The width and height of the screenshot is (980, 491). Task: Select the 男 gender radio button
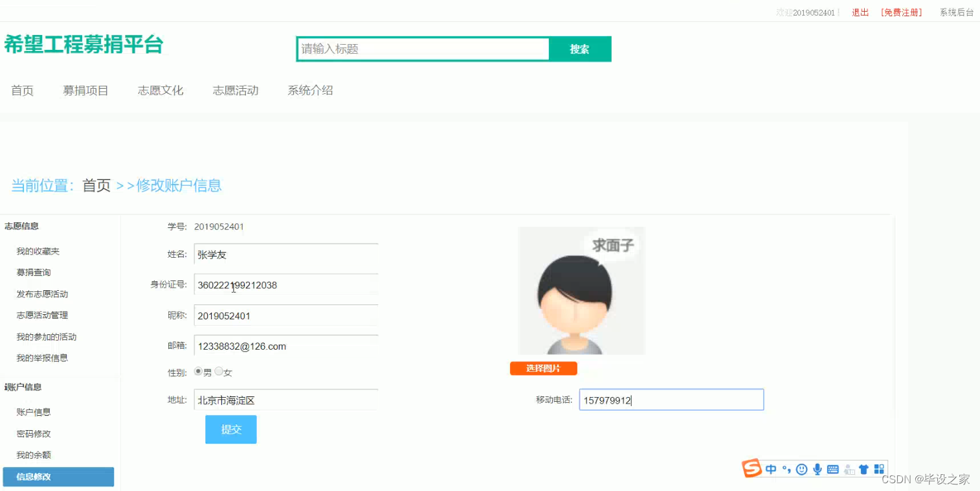198,372
